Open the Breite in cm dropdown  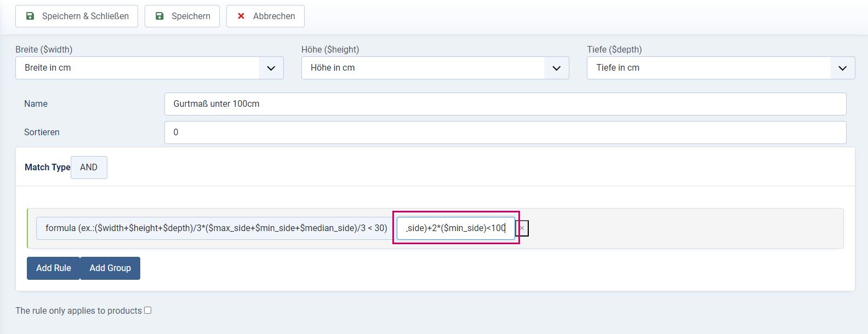pos(149,68)
